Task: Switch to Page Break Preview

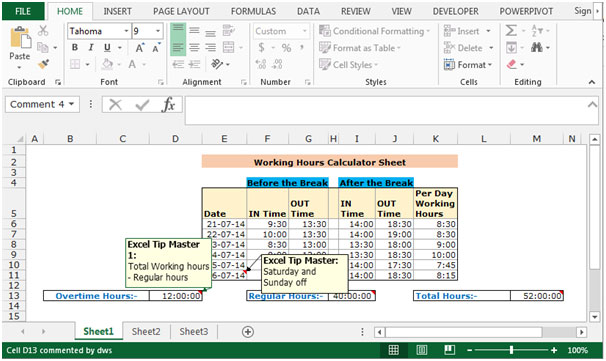Action: pos(449,350)
